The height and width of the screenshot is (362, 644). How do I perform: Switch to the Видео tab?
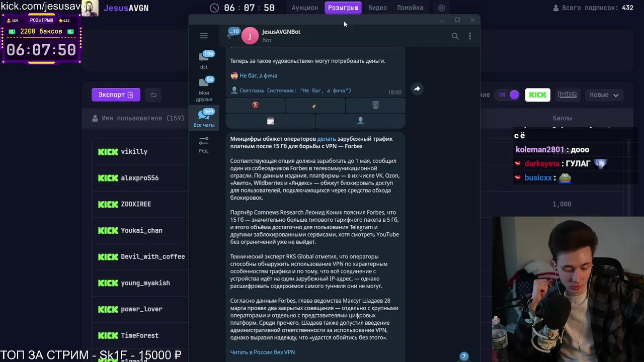coord(377,8)
